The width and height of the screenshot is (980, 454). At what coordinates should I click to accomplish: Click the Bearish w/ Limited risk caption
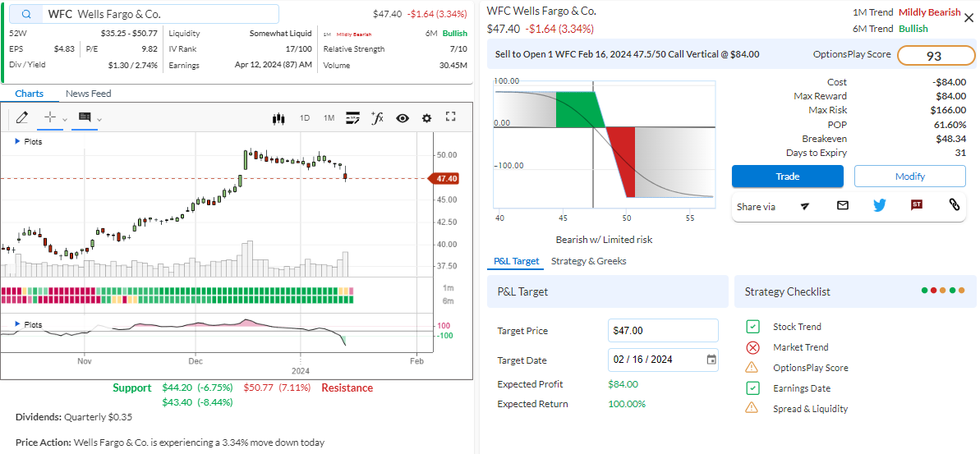[x=604, y=239]
